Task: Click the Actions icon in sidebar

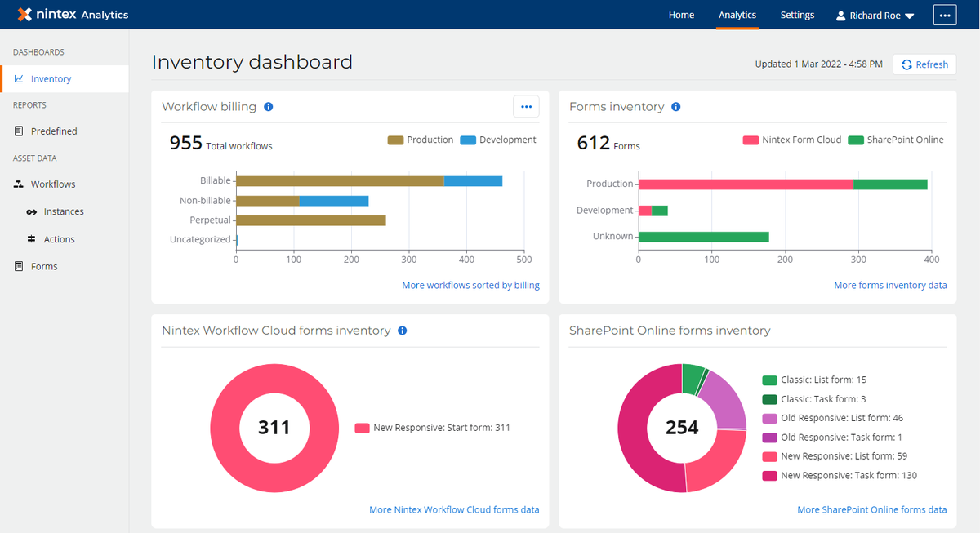Action: point(32,239)
